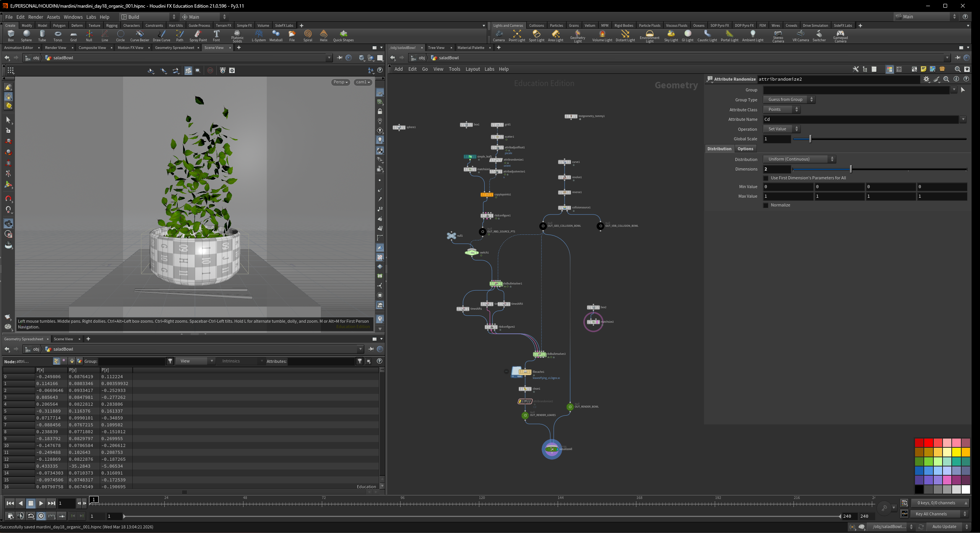Open the Render menu

(36, 17)
